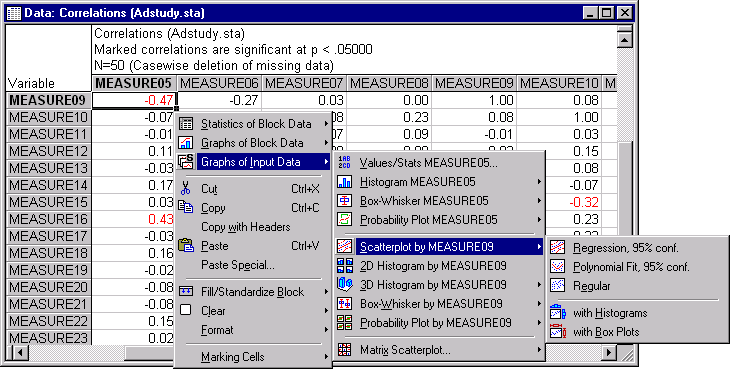Click the Probability Plot by MEASURE09 icon
730x369 pixels.
tap(345, 322)
